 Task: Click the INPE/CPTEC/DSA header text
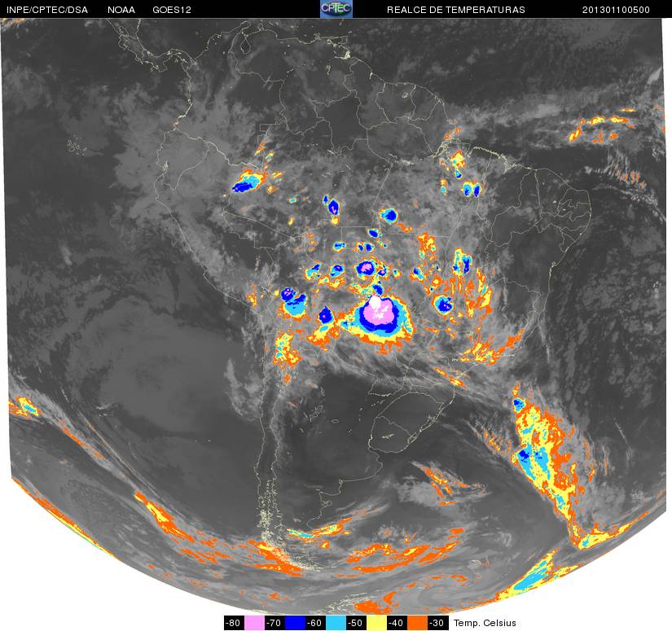click(46, 10)
